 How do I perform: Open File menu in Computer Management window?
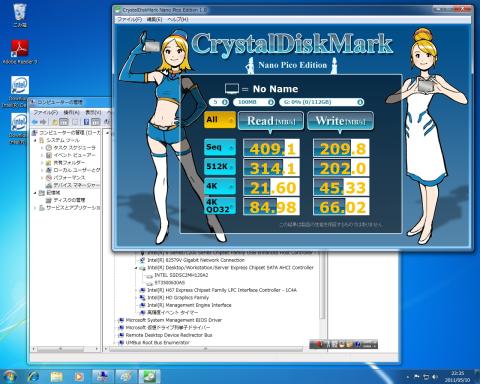pyautogui.click(x=45, y=112)
